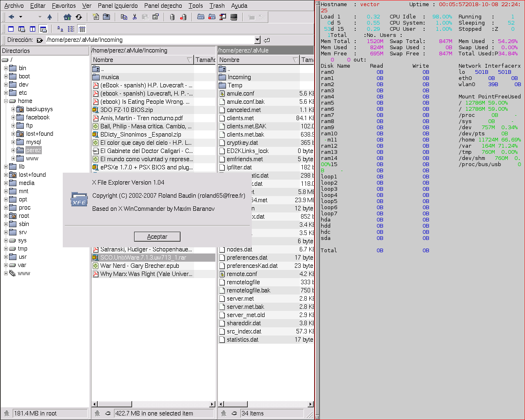Open the Archivo menu
The image size is (525, 420).
14,6
